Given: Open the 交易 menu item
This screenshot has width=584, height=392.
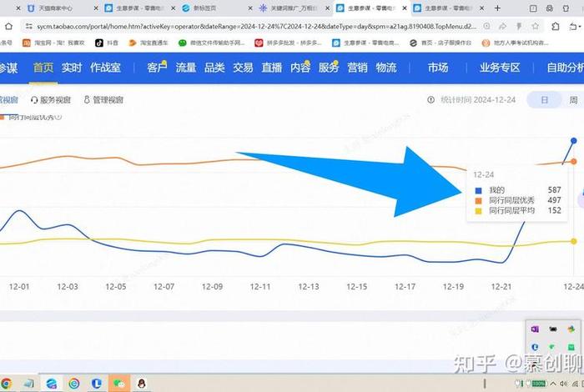Looking at the screenshot, I should [243, 68].
